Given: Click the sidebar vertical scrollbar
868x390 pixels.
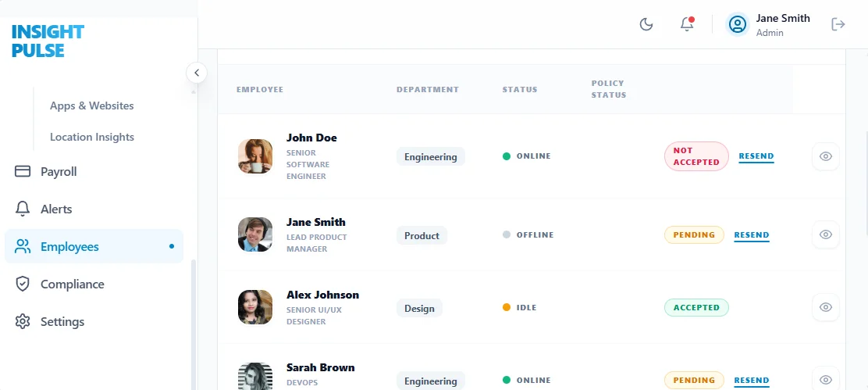Looking at the screenshot, I should pos(194,324).
